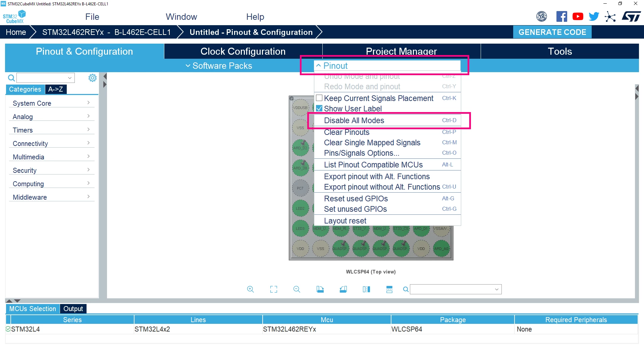This screenshot has width=644, height=349.
Task: Select the ARD_D2 pin on chip
Action: point(300,148)
